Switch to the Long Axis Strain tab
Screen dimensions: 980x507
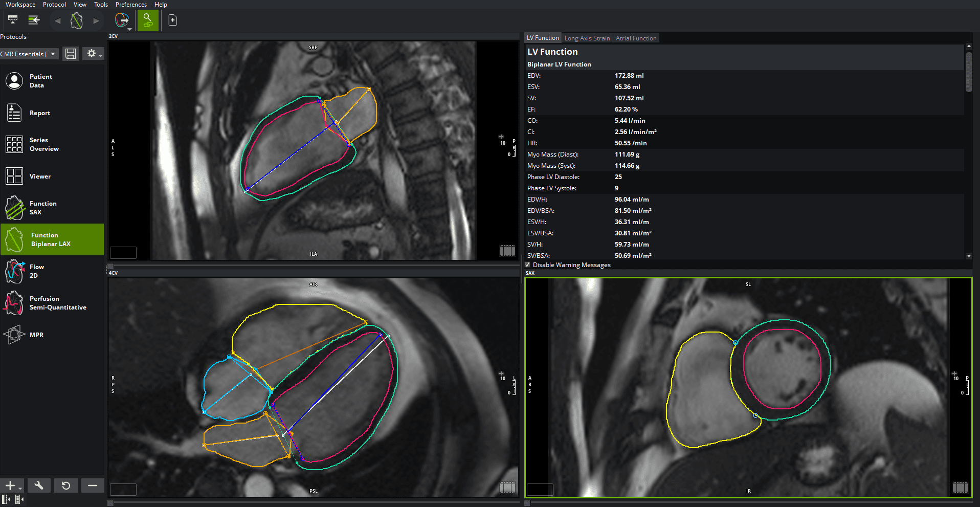tap(587, 38)
